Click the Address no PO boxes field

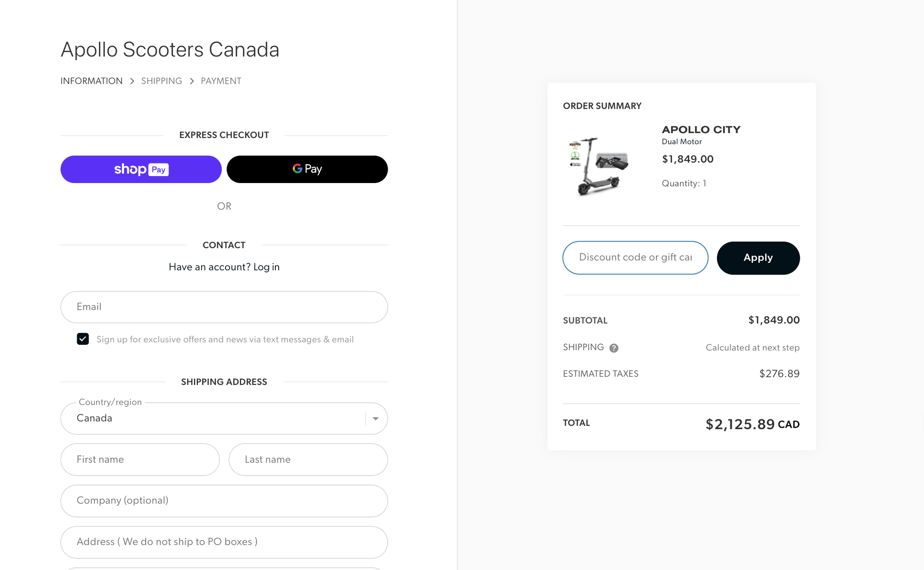pos(224,542)
